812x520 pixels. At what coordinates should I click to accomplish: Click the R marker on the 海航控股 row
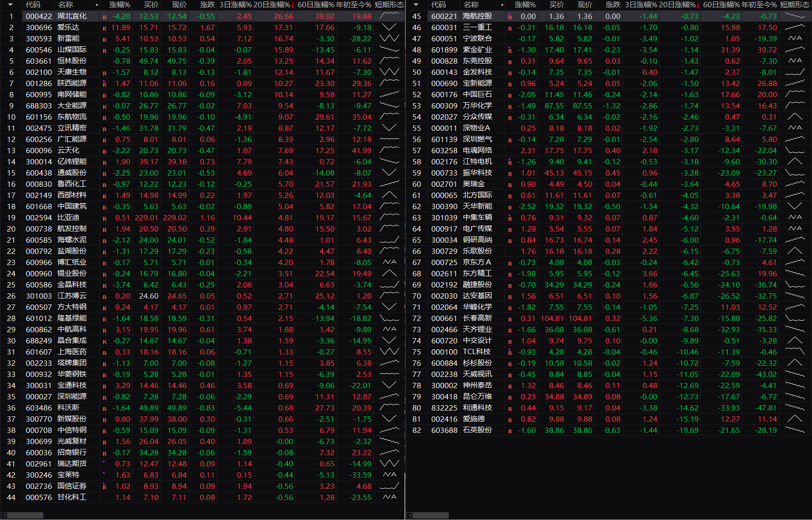pyautogui.click(x=510, y=17)
